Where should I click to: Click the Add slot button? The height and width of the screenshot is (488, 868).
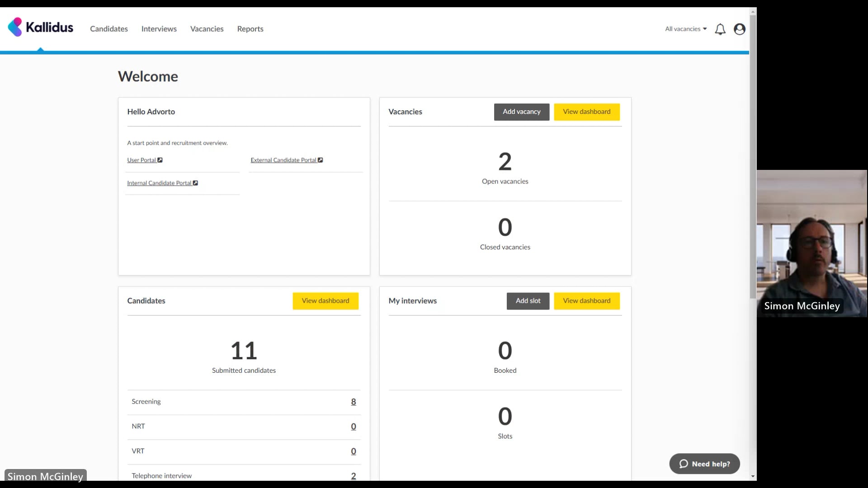[528, 301]
